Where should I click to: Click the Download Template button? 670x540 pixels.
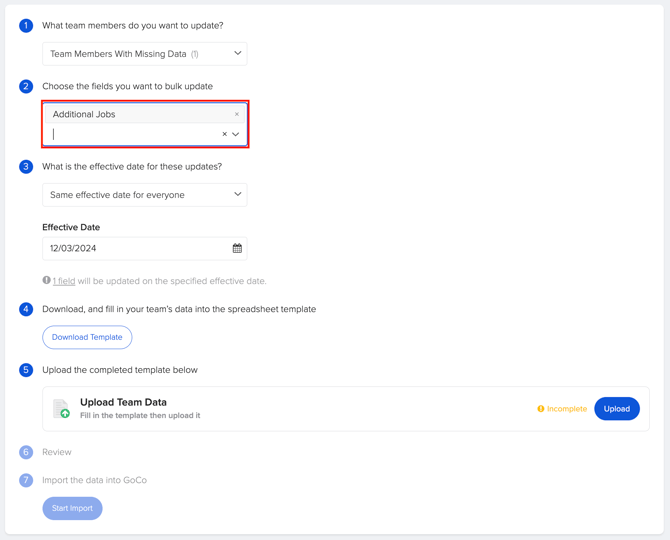87,337
